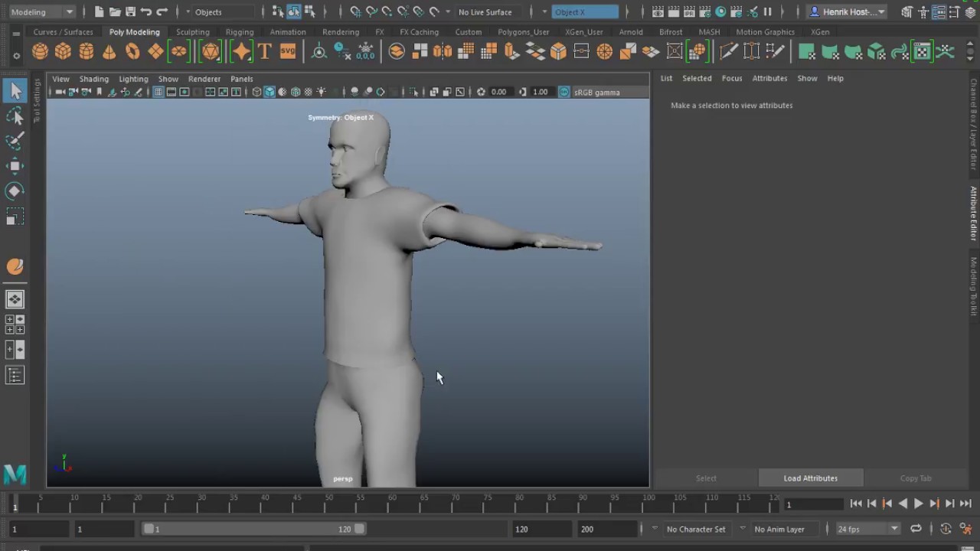Screen dimensions: 980x551
Task: Open the Henrik Host account dropdown
Action: (847, 12)
